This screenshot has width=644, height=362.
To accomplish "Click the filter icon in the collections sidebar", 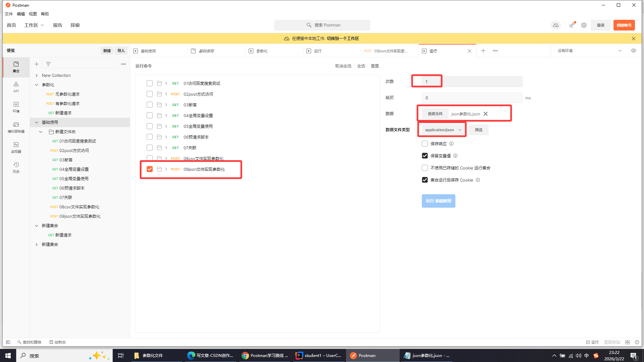I will point(48,64).
